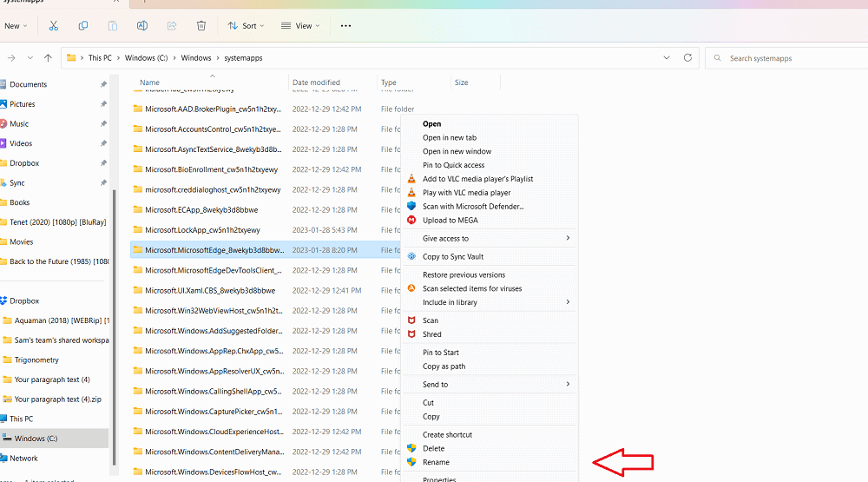Choose Create shortcut in context menu
Screen dimensions: 868x482
coord(447,434)
